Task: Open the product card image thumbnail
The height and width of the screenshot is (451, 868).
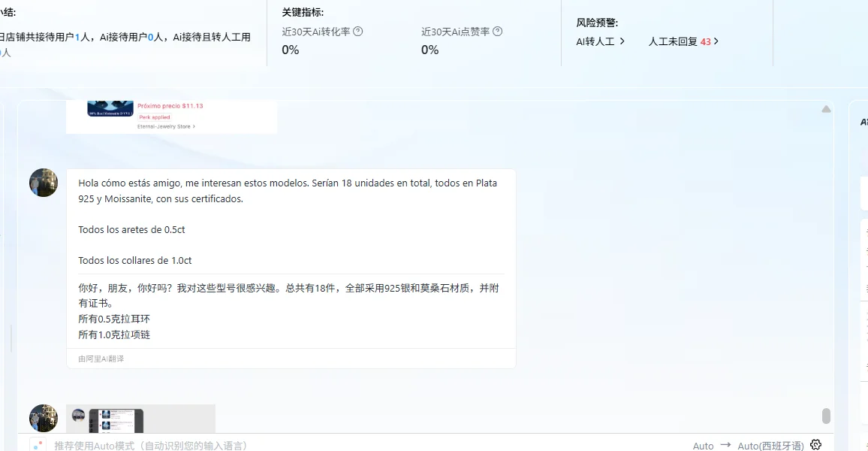Action: click(x=110, y=108)
